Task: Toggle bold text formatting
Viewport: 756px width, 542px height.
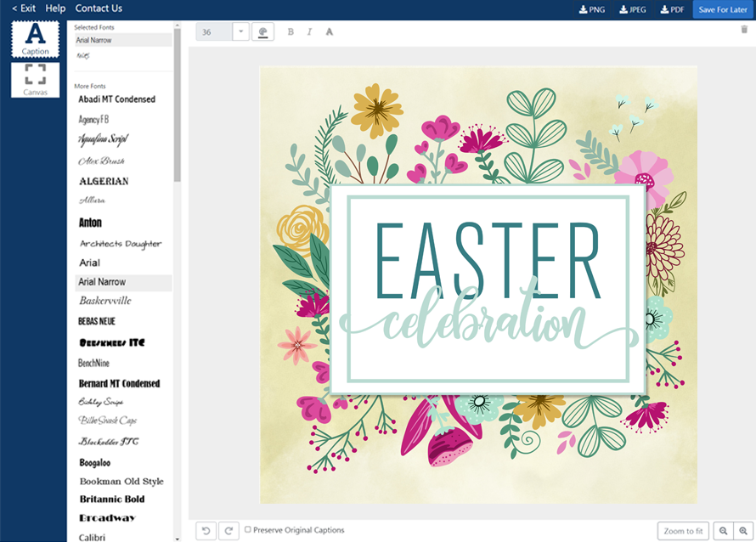Action: coord(291,32)
